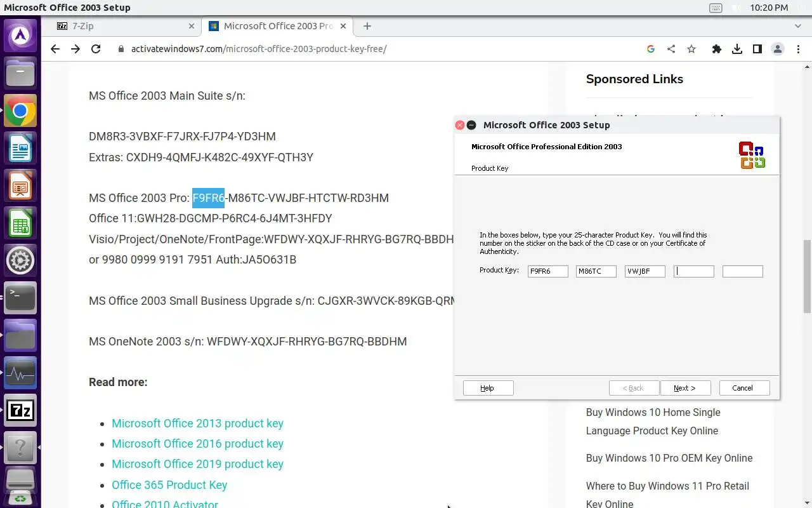Expand the tab search chevron
The height and width of the screenshot is (508, 812).
click(x=798, y=26)
